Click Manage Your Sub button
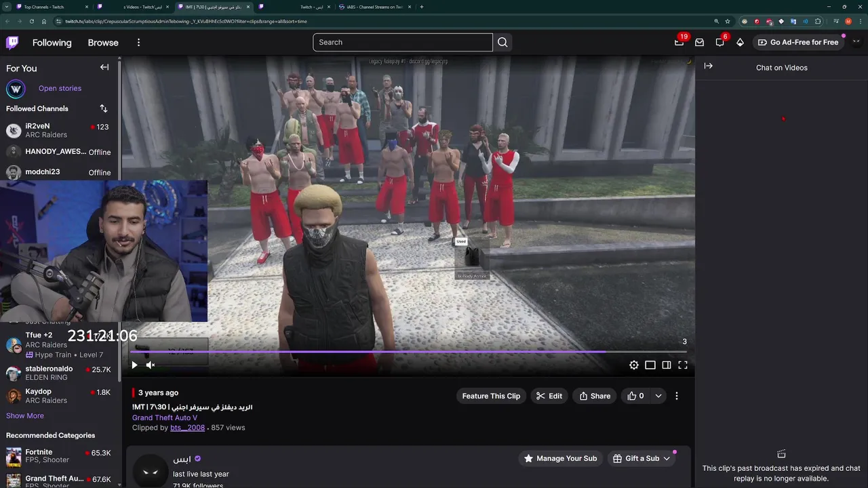 (x=560, y=458)
